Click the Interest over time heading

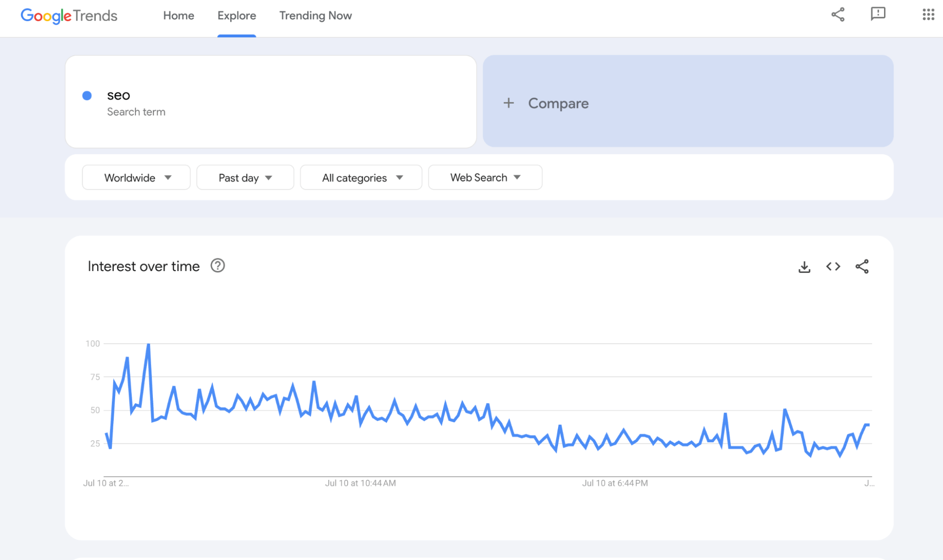click(143, 266)
